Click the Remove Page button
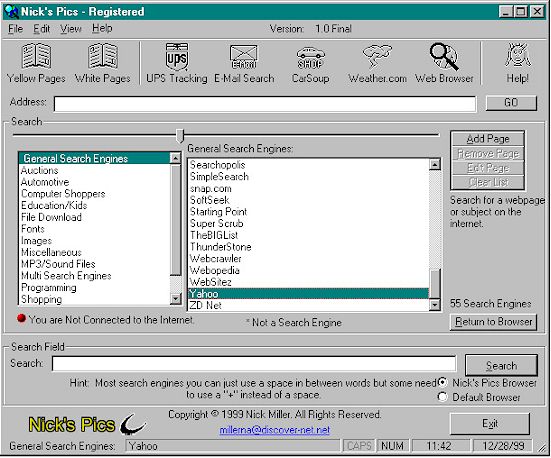This screenshot has height=458, width=551. point(488,154)
